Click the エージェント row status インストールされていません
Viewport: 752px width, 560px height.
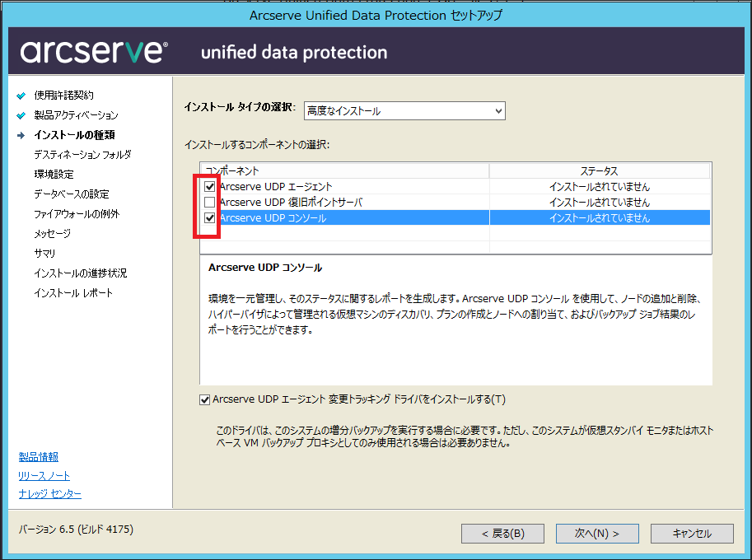click(x=600, y=186)
